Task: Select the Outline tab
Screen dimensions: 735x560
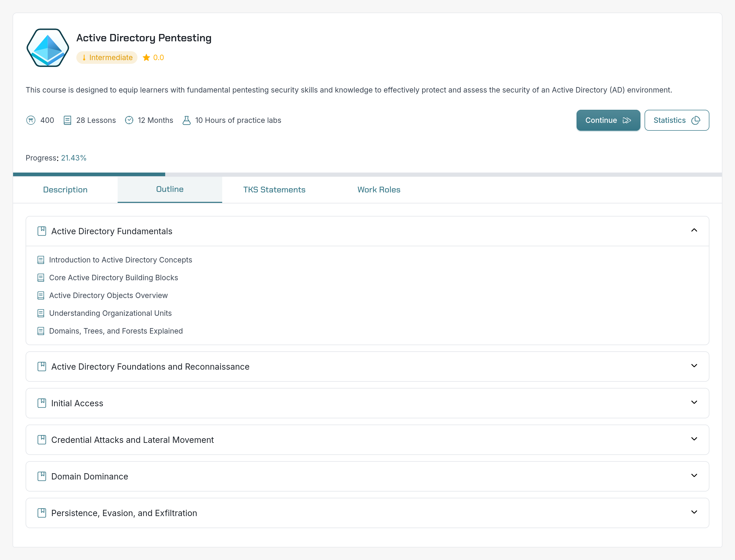Action: point(170,189)
